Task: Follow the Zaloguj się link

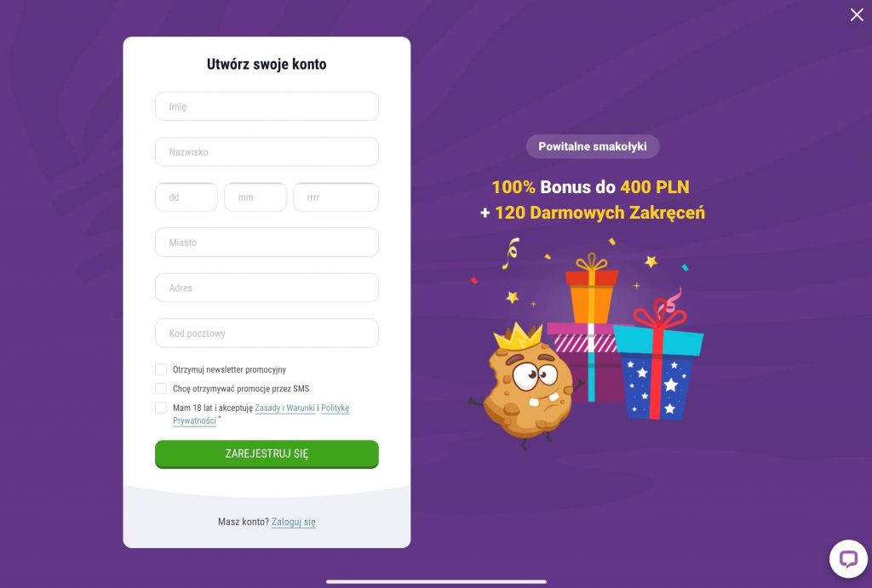Action: coord(294,522)
